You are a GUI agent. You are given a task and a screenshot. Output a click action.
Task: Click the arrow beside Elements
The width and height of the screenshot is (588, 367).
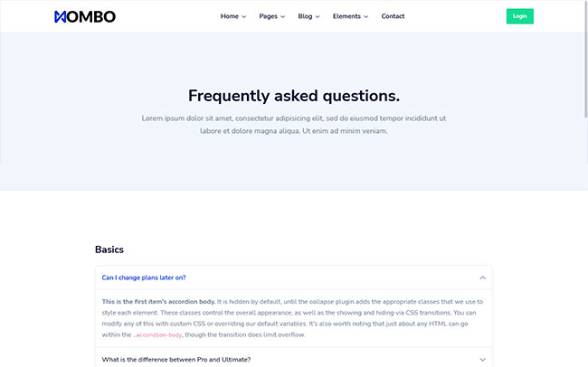366,17
